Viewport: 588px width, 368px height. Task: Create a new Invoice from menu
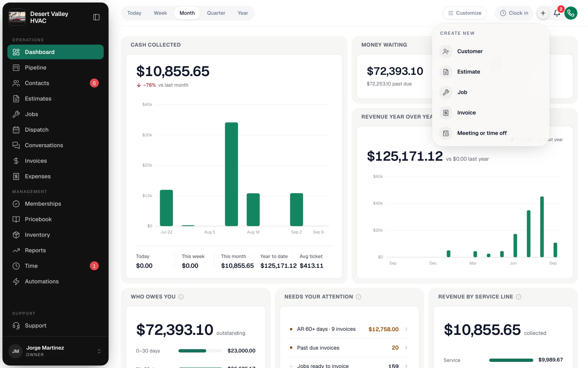click(x=491, y=113)
